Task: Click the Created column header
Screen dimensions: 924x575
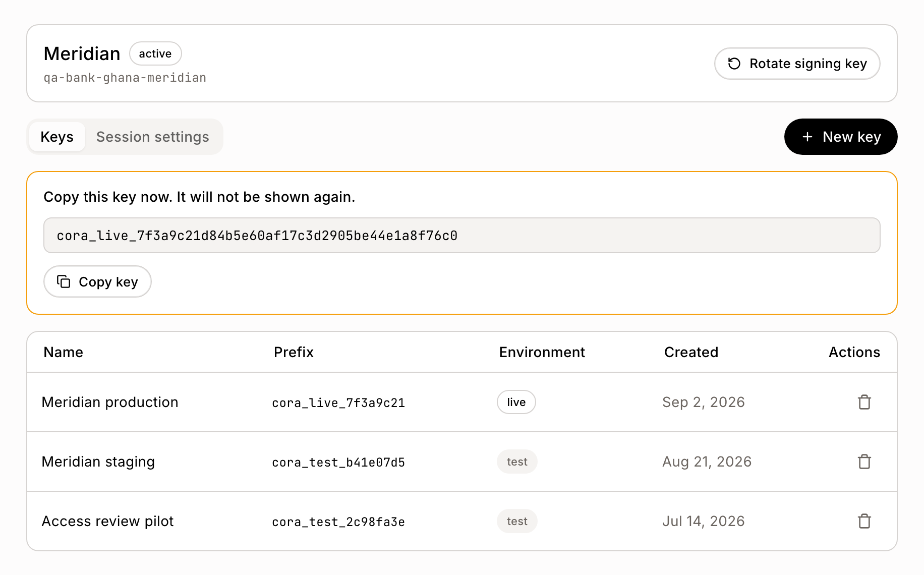Action: point(691,352)
